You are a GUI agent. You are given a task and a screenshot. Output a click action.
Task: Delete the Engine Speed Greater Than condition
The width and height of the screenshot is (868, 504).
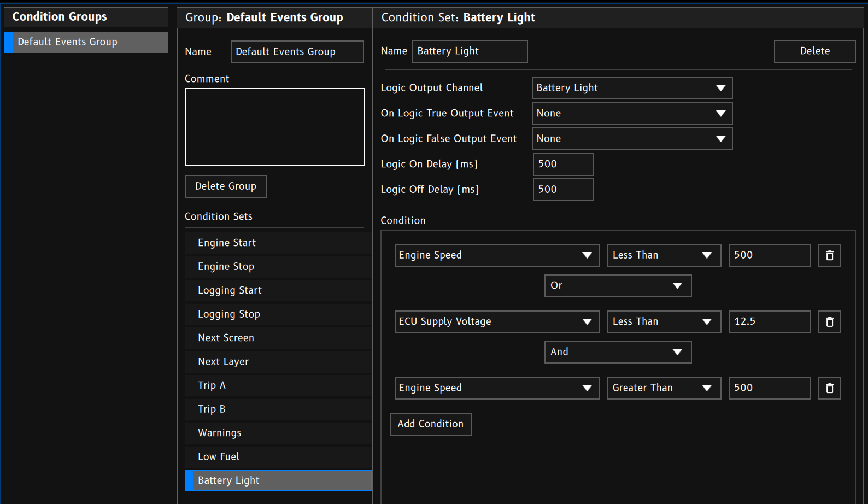(829, 388)
